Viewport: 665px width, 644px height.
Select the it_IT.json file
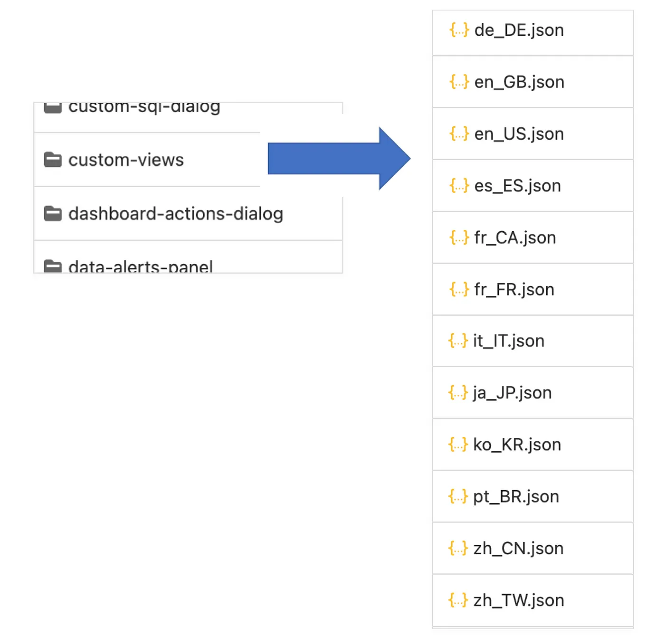[x=508, y=341]
